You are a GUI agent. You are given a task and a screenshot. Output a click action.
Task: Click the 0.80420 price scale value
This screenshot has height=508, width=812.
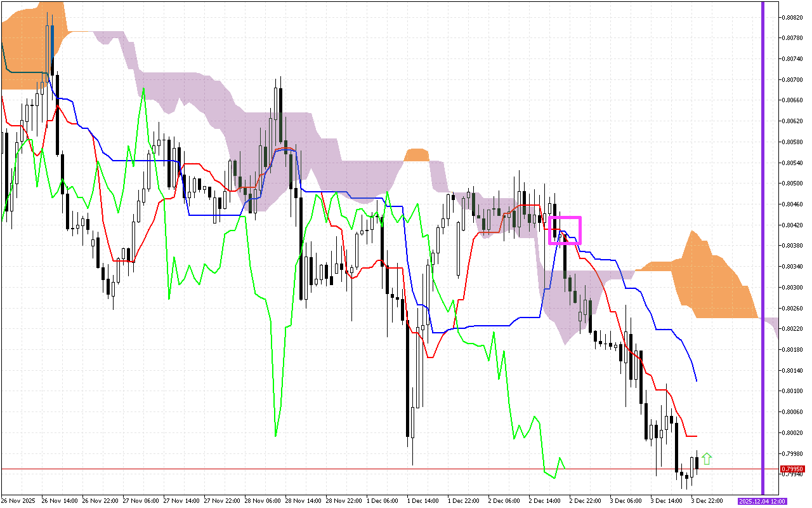pos(790,225)
